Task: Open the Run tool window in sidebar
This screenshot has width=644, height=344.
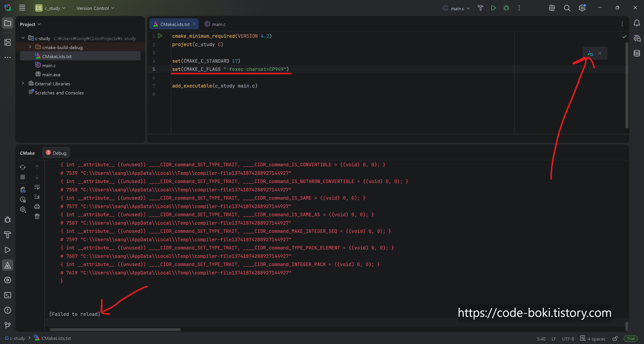Action: pos(8,250)
